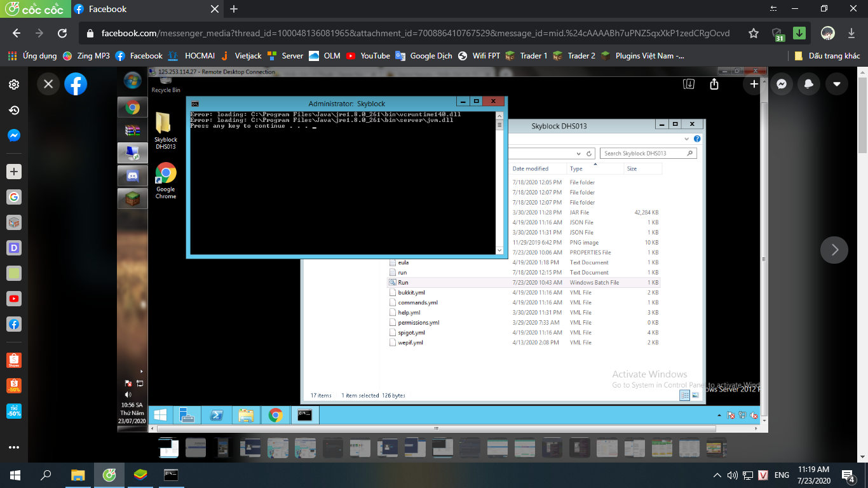This screenshot has width=868, height=488.
Task: Open Cốc Cốc sidebar settings gear
Action: [14, 85]
